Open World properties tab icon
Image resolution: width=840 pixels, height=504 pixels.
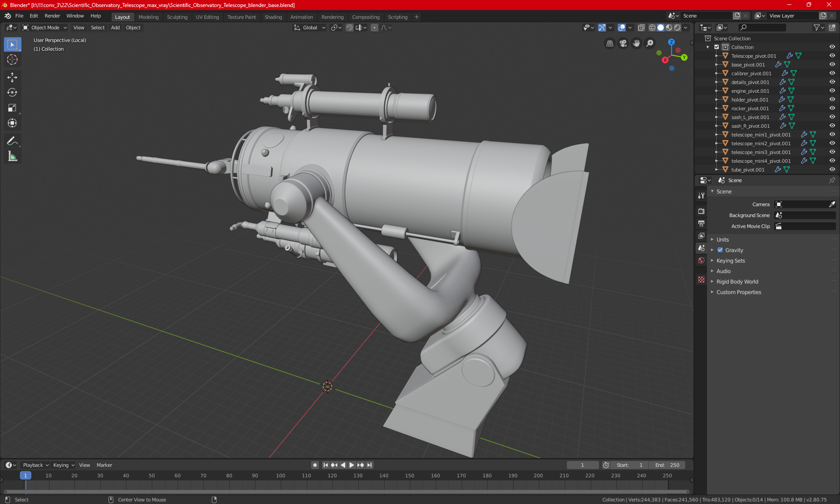click(x=701, y=260)
